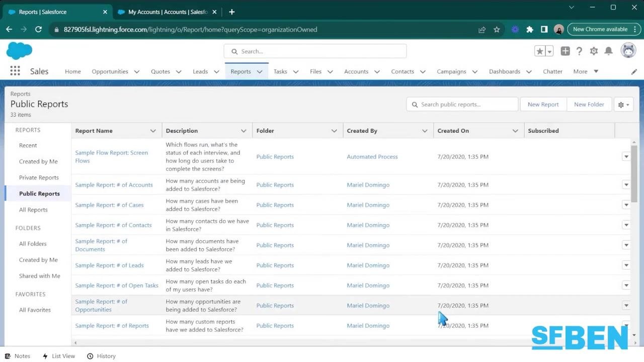The height and width of the screenshot is (362, 644).
Task: Open the App Launcher grid icon
Action: [15, 71]
